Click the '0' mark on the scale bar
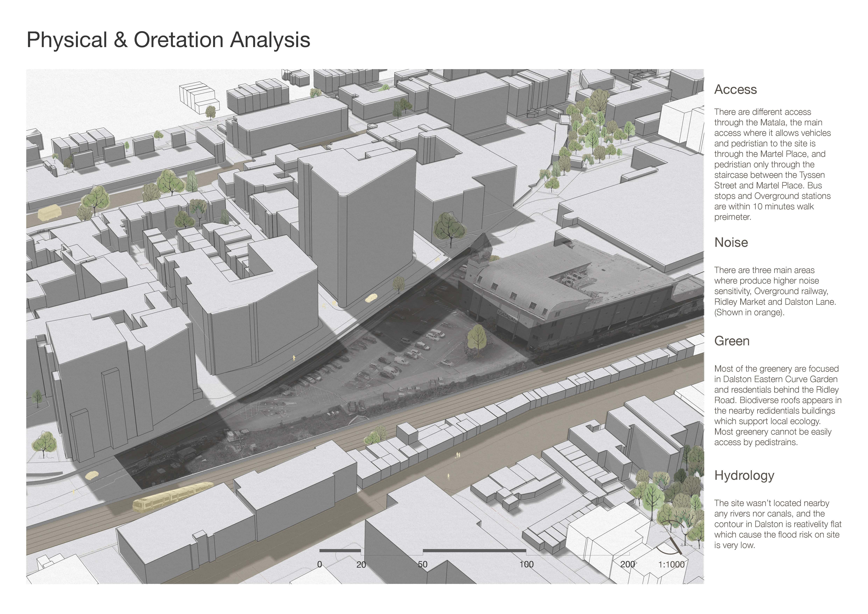This screenshot has height=614, width=868. (x=319, y=564)
